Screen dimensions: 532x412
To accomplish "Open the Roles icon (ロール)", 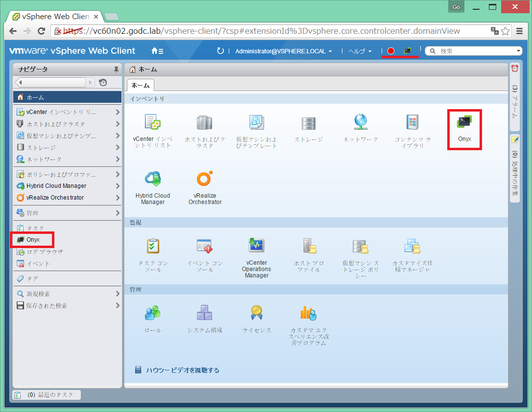I will coord(153,313).
